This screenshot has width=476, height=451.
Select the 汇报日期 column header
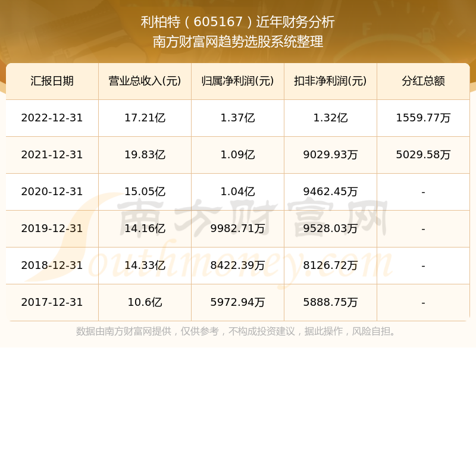tap(52, 81)
